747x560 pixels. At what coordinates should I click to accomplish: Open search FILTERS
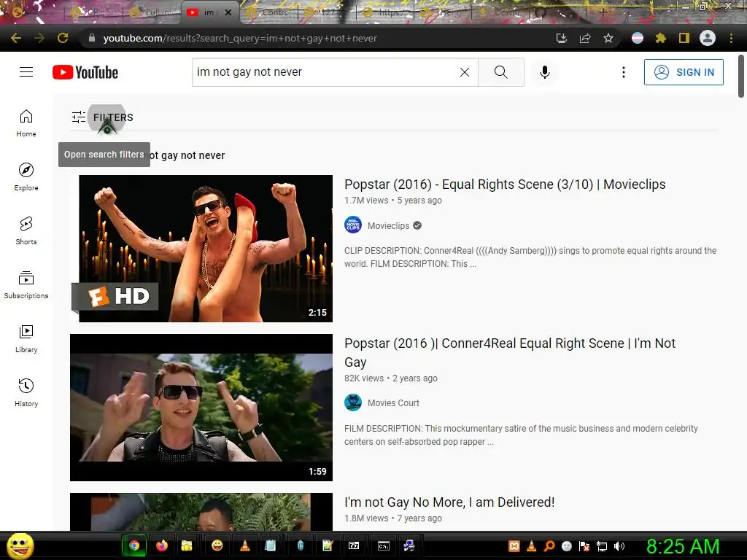click(102, 117)
